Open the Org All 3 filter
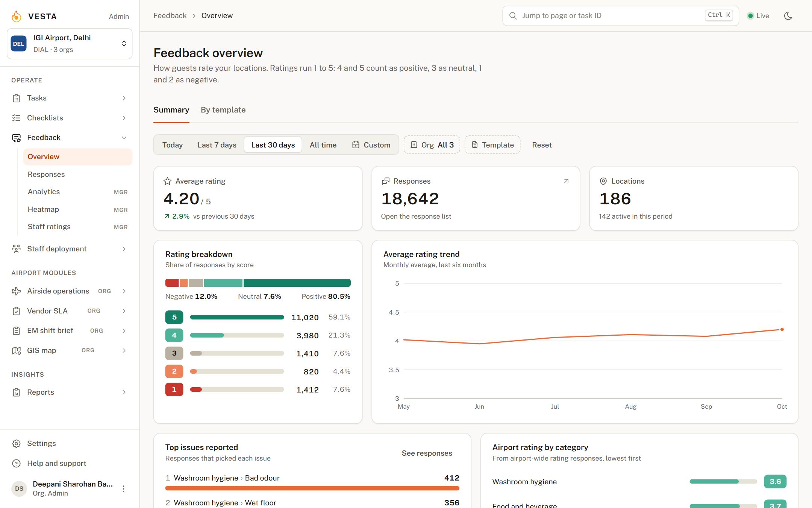 432,145
